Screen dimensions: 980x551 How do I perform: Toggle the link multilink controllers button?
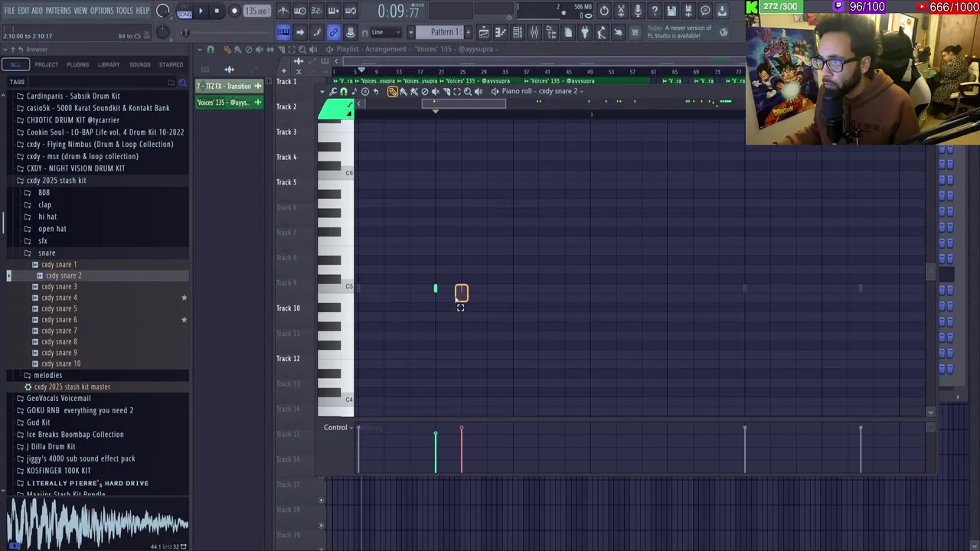click(334, 32)
